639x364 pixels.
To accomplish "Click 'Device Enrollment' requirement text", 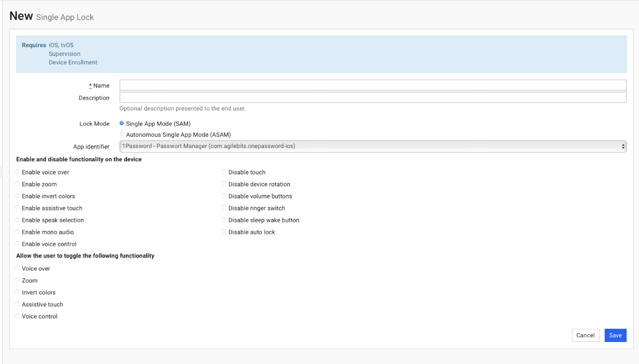I will click(x=73, y=62).
